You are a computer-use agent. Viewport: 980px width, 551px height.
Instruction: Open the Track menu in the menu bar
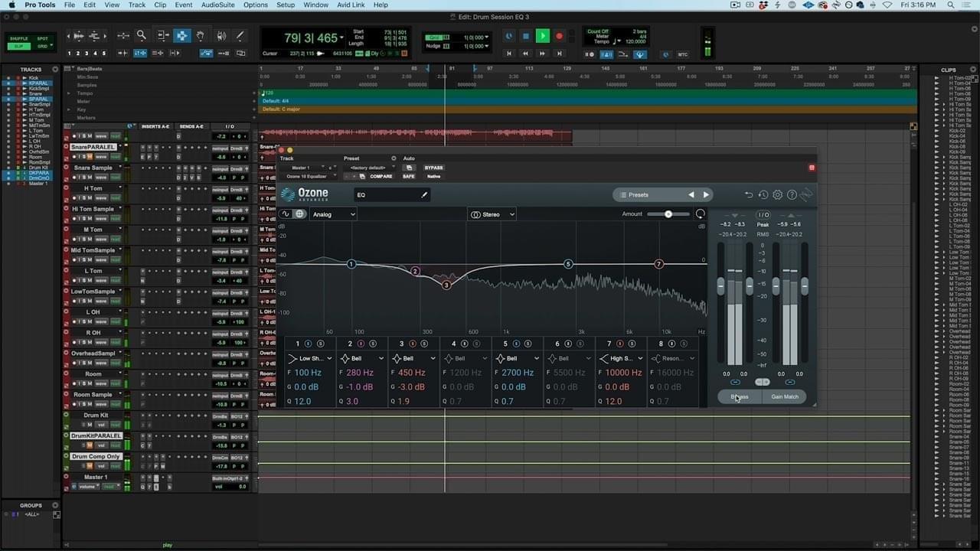pyautogui.click(x=136, y=5)
